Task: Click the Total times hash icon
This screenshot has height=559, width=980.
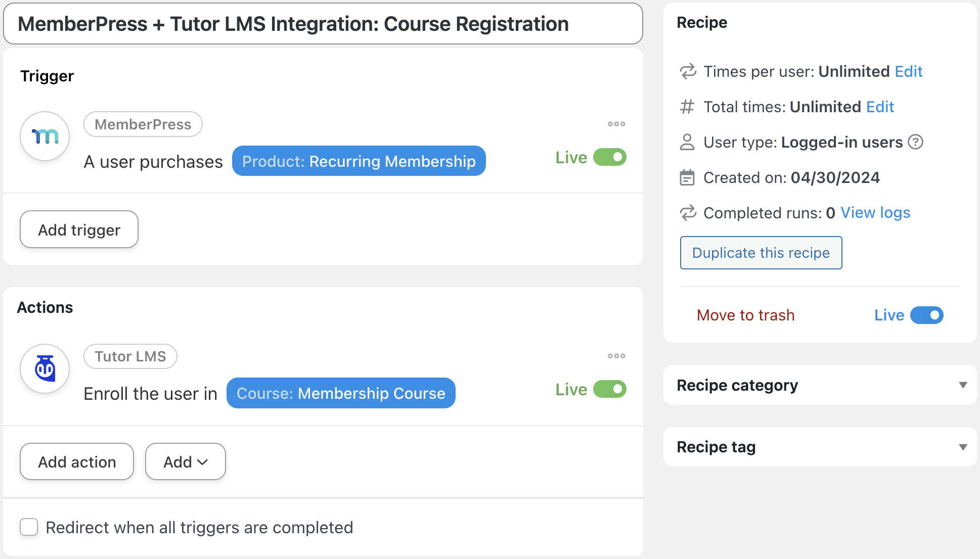Action: click(687, 107)
